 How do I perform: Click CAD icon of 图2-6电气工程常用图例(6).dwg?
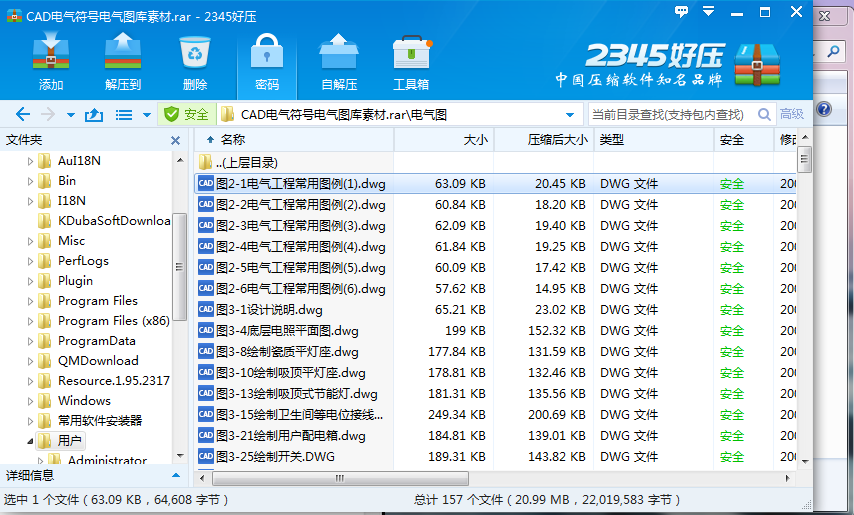click(x=205, y=289)
